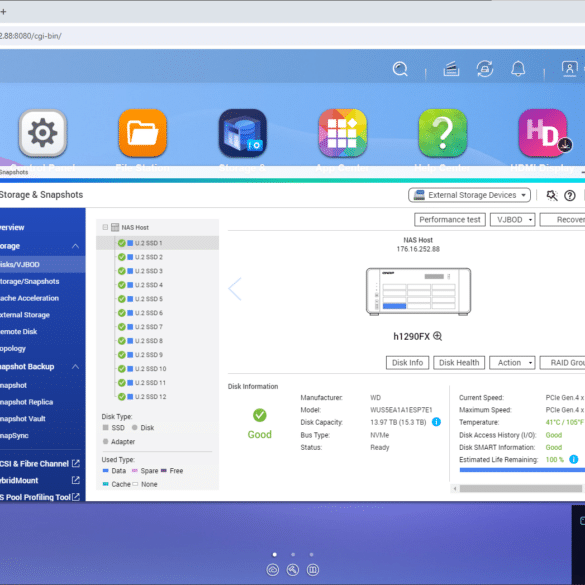Select Disks/VJBOD in sidebar
The height and width of the screenshot is (585, 585).
[43, 265]
